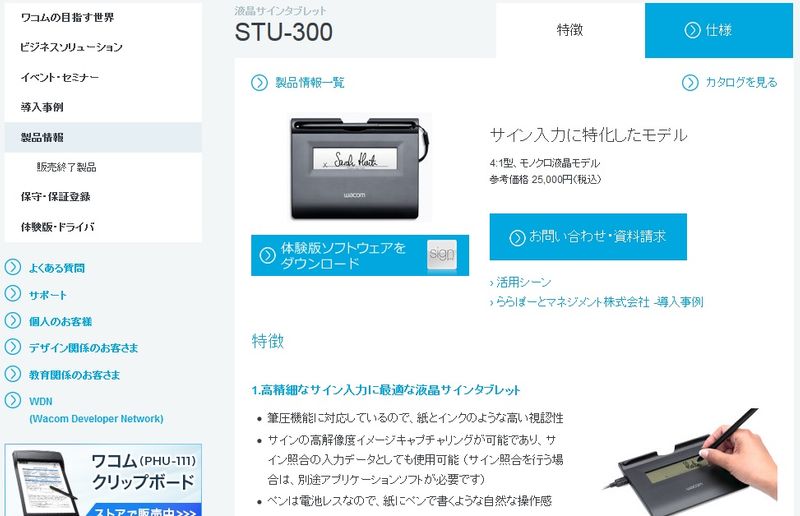Select the 特徴 tab
This screenshot has width=800, height=516.
pyautogui.click(x=570, y=30)
